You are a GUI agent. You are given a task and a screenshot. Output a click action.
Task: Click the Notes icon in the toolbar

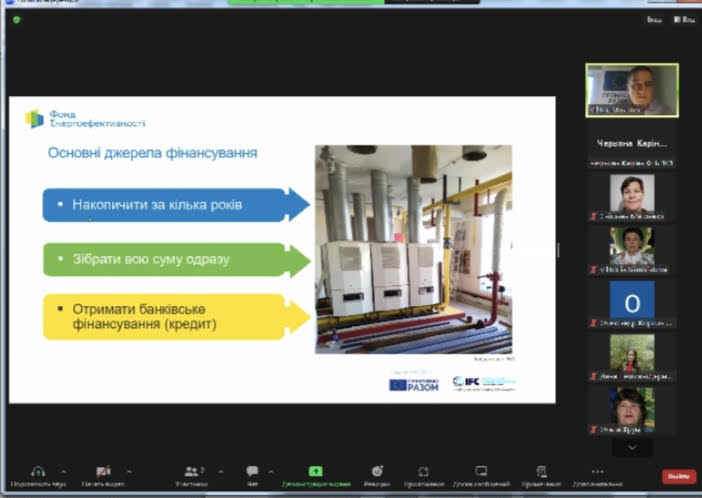(541, 474)
